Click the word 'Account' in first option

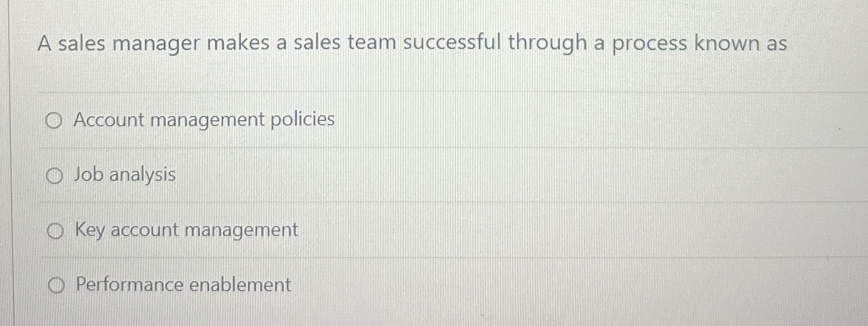point(109,120)
